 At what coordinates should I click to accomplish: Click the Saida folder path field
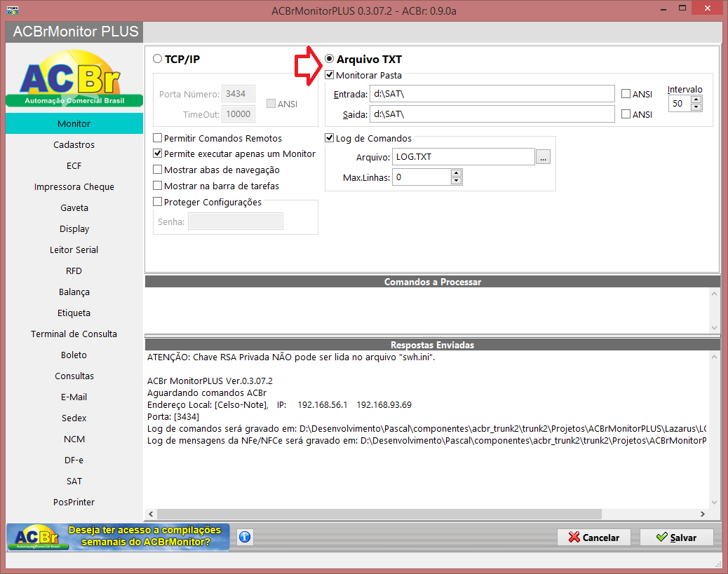point(492,114)
